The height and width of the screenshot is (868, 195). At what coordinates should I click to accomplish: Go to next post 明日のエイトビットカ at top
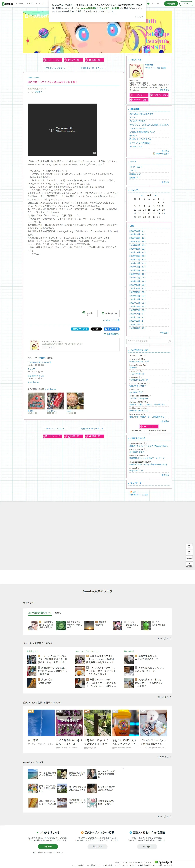pos(92,68)
